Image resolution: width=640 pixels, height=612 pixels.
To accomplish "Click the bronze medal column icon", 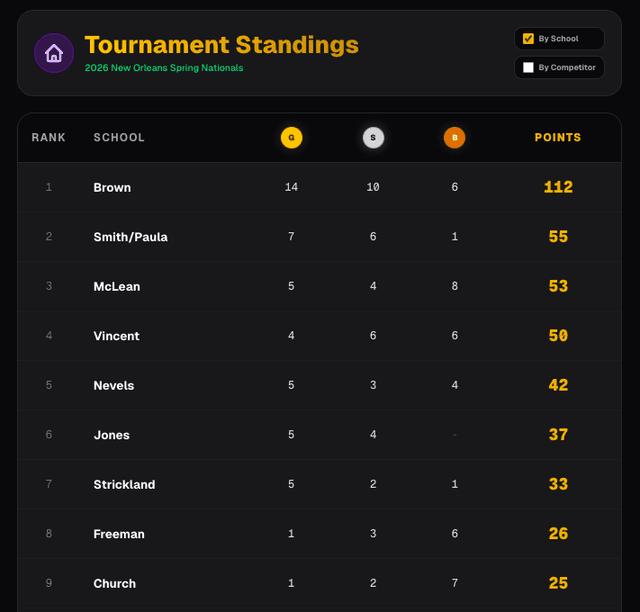I will [x=454, y=138].
